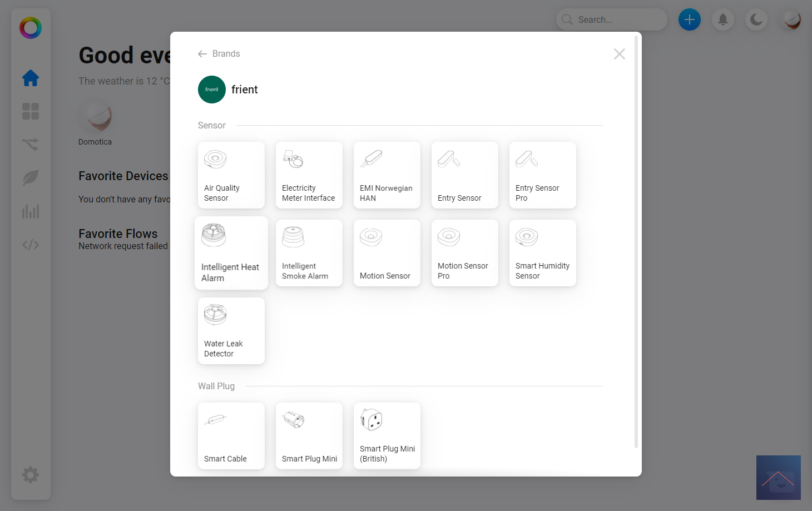Open notifications bell icon
The height and width of the screenshot is (511, 812).
723,19
